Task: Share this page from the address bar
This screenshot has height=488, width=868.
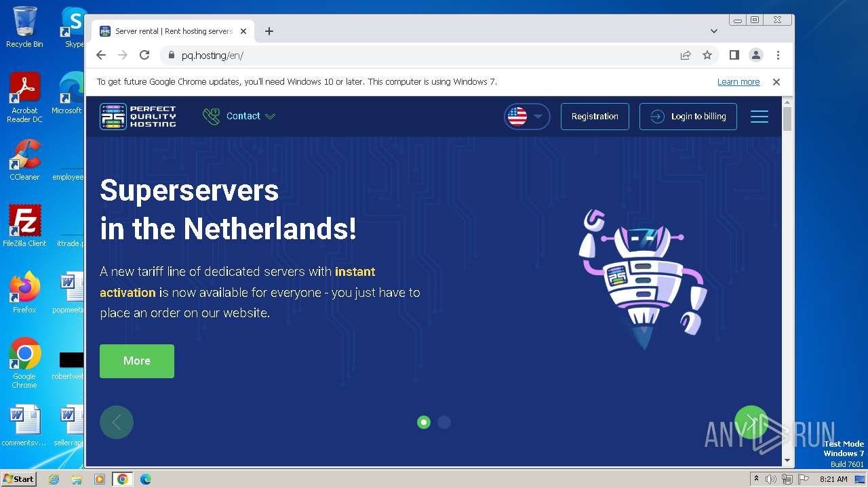Action: coord(686,56)
